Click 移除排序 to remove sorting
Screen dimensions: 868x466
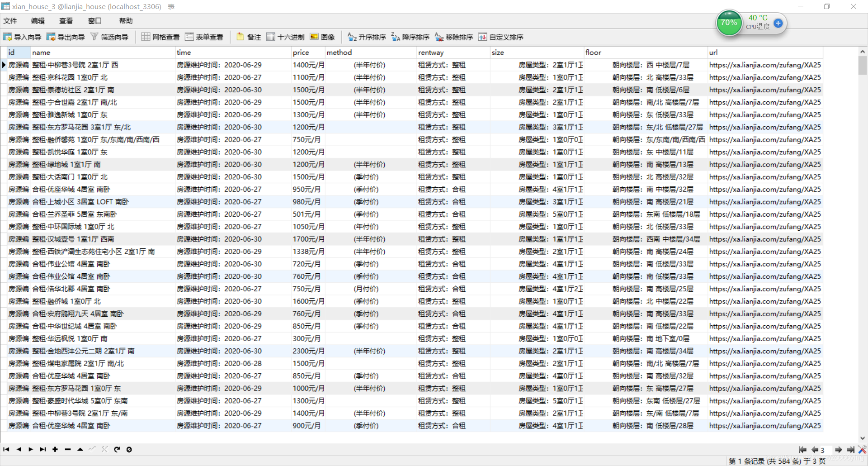[x=454, y=37]
